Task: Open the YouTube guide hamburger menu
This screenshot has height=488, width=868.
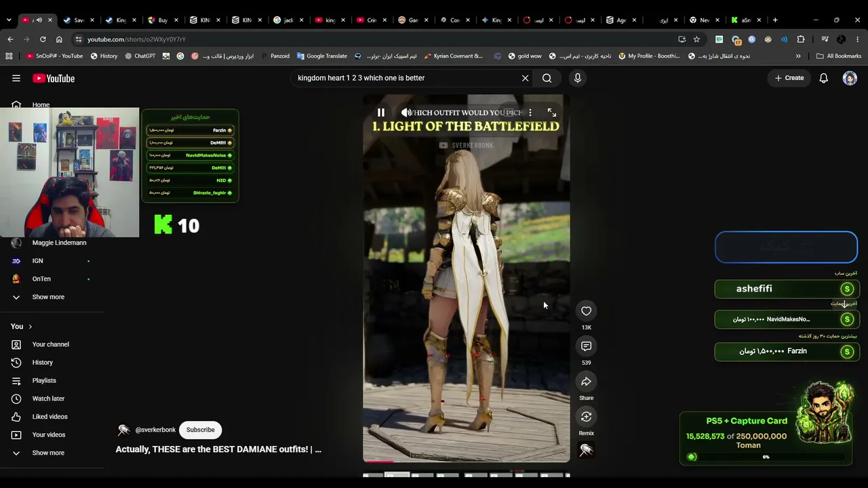Action: tap(16, 79)
